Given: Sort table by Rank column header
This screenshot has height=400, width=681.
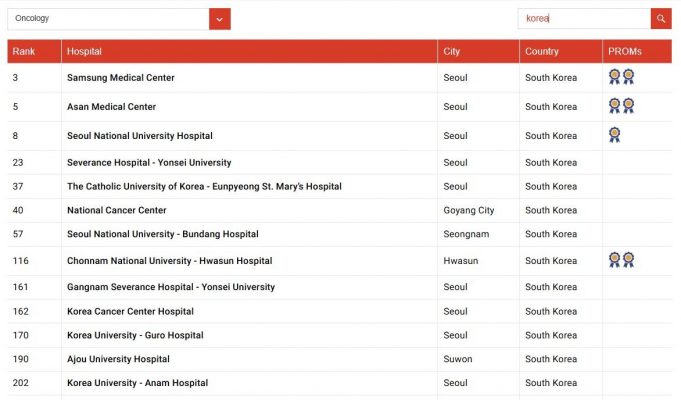Looking at the screenshot, I should [x=24, y=51].
